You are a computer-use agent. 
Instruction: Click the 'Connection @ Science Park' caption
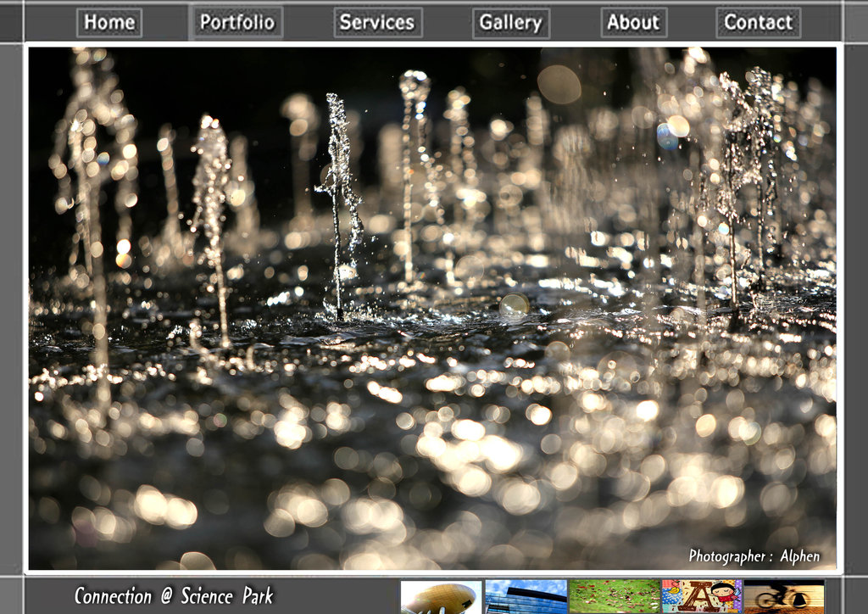pyautogui.click(x=174, y=596)
